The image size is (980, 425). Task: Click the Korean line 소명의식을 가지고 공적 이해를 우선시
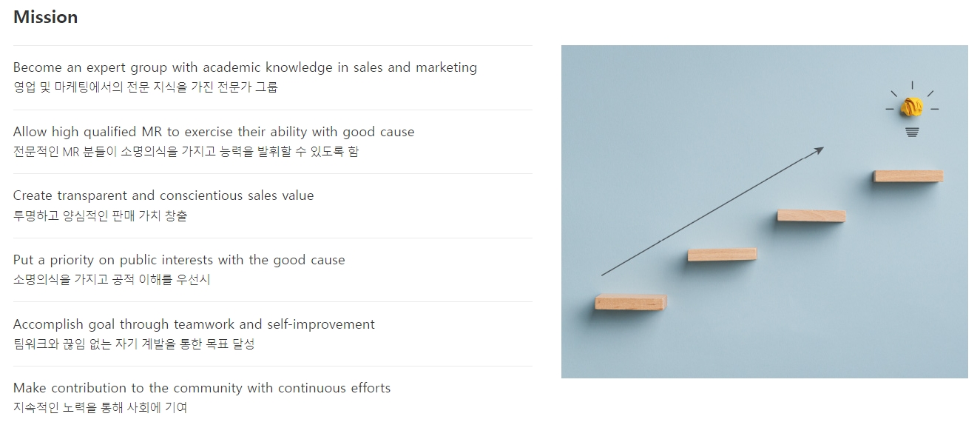tap(112, 279)
